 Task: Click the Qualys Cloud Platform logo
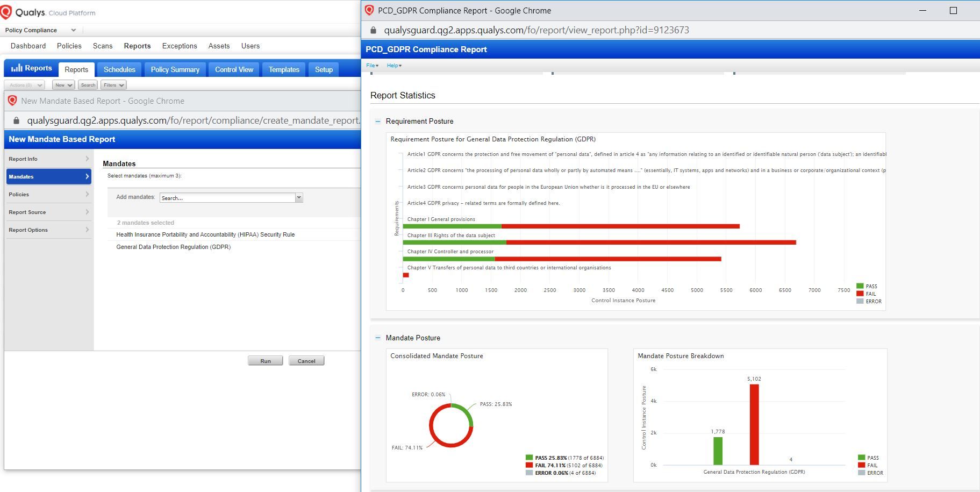coord(48,12)
